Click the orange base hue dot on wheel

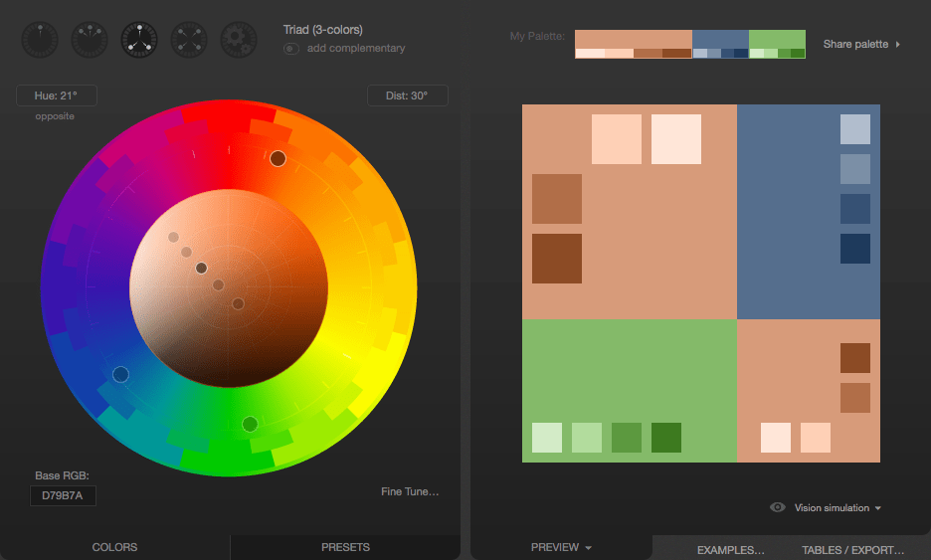(x=278, y=158)
